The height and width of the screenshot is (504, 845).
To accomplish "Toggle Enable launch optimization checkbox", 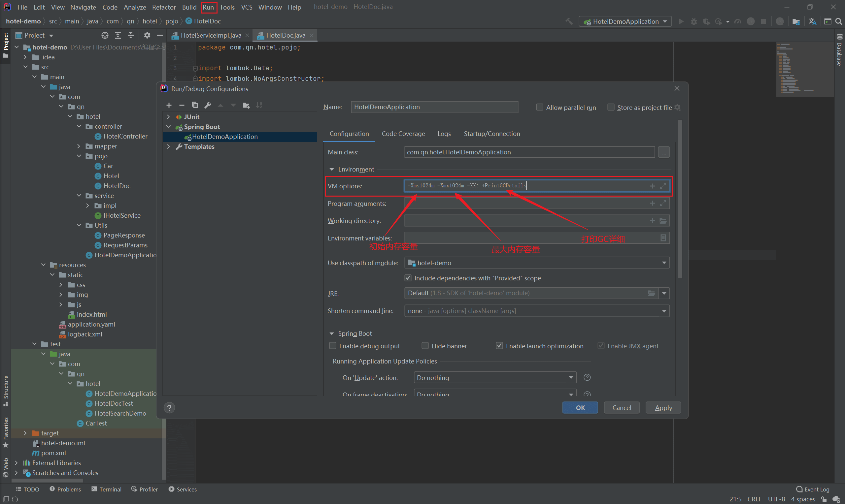I will (499, 346).
